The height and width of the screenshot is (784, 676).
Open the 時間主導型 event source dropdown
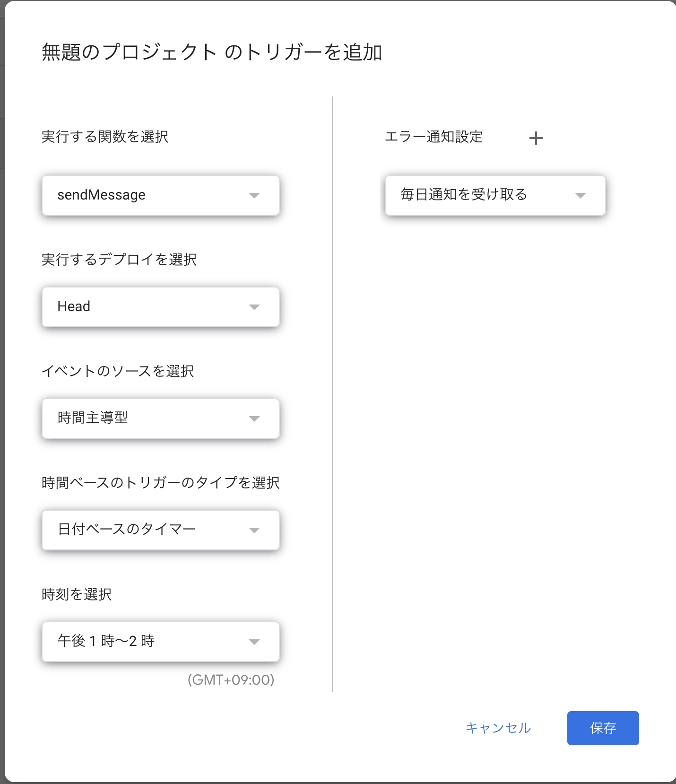161,418
